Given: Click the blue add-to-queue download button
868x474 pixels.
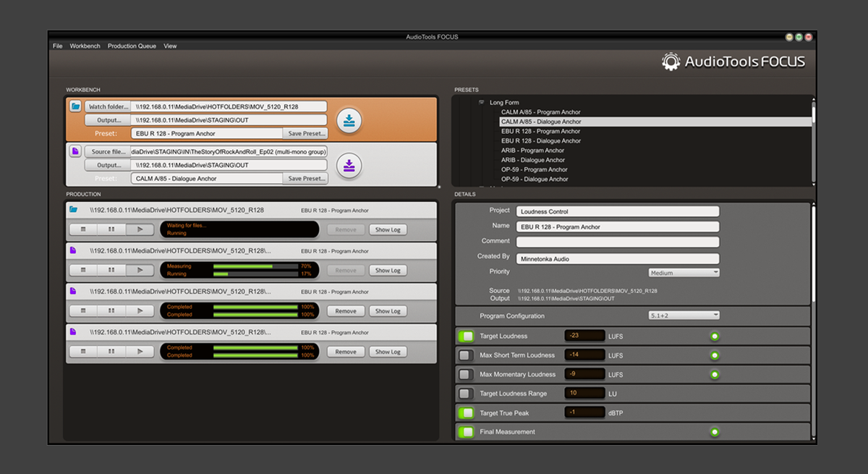Looking at the screenshot, I should pyautogui.click(x=349, y=120).
